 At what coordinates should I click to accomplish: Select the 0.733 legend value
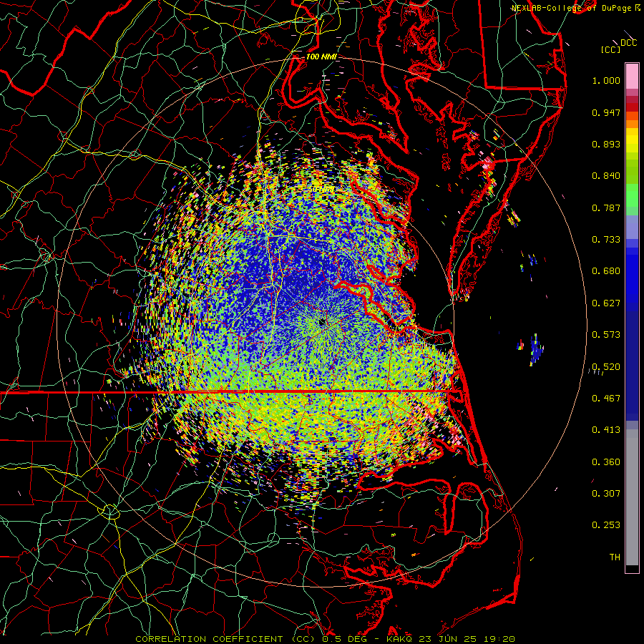606,240
